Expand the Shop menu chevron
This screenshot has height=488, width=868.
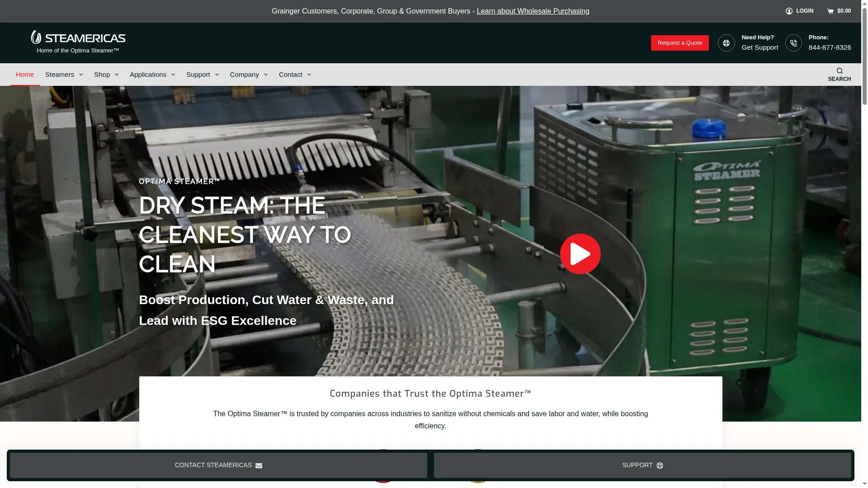[x=117, y=75]
